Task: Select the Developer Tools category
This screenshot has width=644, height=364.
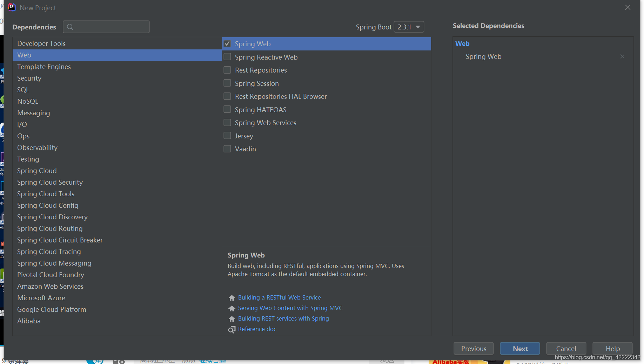Action: 117,43
